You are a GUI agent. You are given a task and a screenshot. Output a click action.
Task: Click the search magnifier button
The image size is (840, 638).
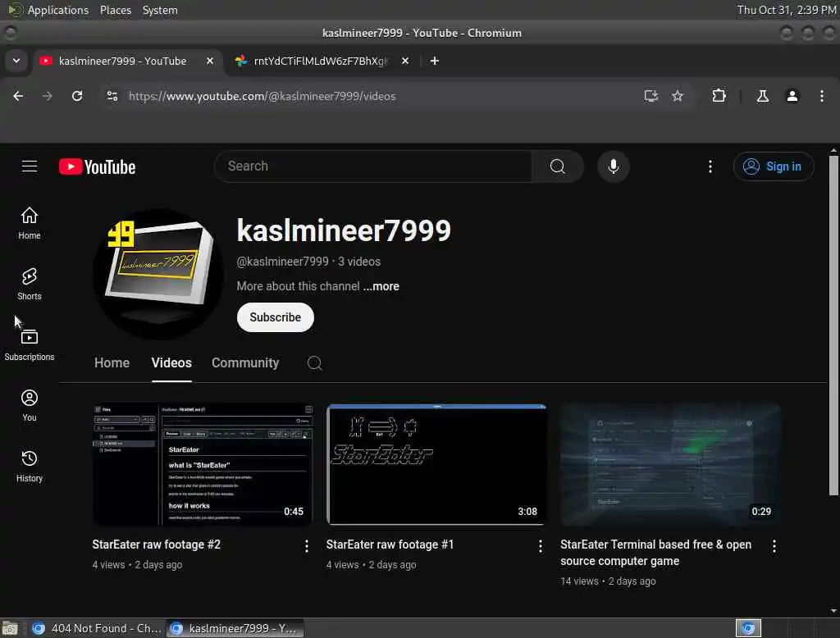coord(558,166)
